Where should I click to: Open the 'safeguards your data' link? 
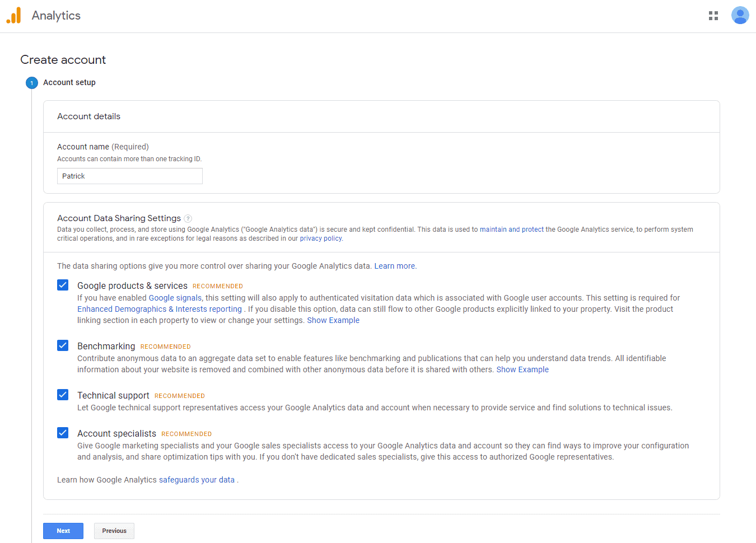point(197,480)
